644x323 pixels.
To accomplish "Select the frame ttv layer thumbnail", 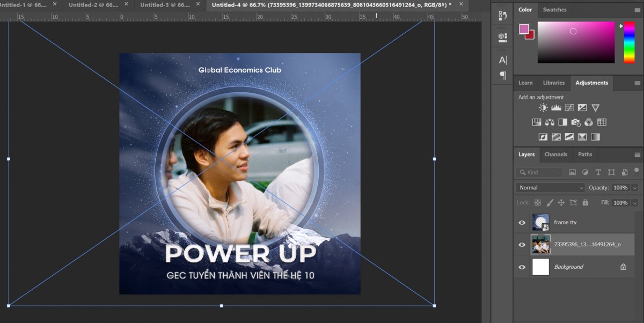I will [x=540, y=223].
